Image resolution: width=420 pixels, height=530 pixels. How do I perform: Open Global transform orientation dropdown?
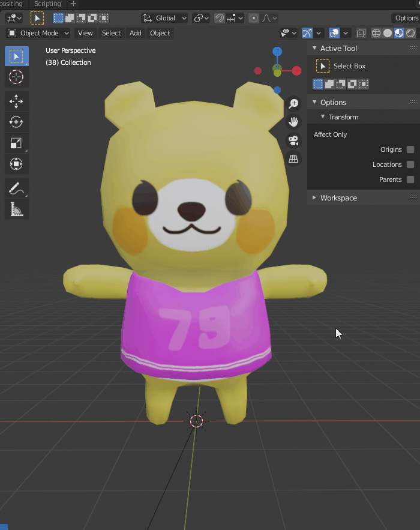(x=164, y=18)
